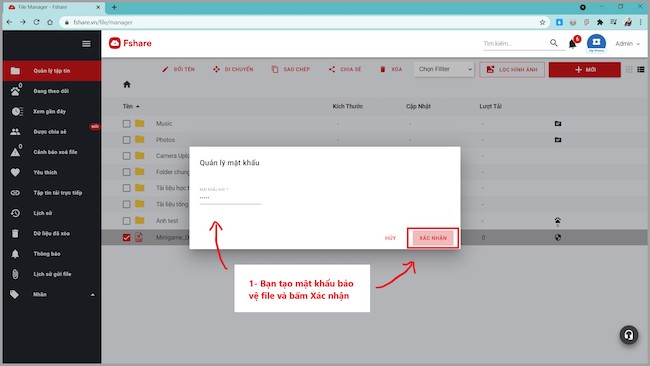650x366 pixels.
Task: Open the headset support chat icon
Action: coord(628,335)
